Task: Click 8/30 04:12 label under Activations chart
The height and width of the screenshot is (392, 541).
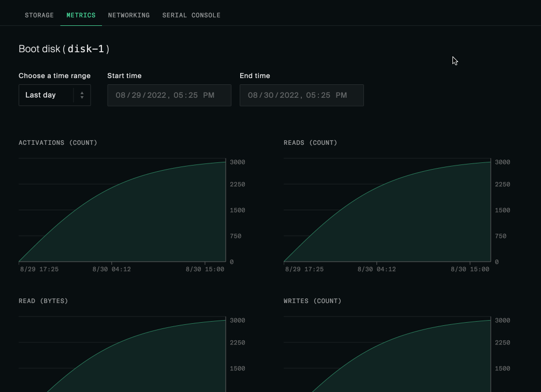Action: pyautogui.click(x=111, y=269)
